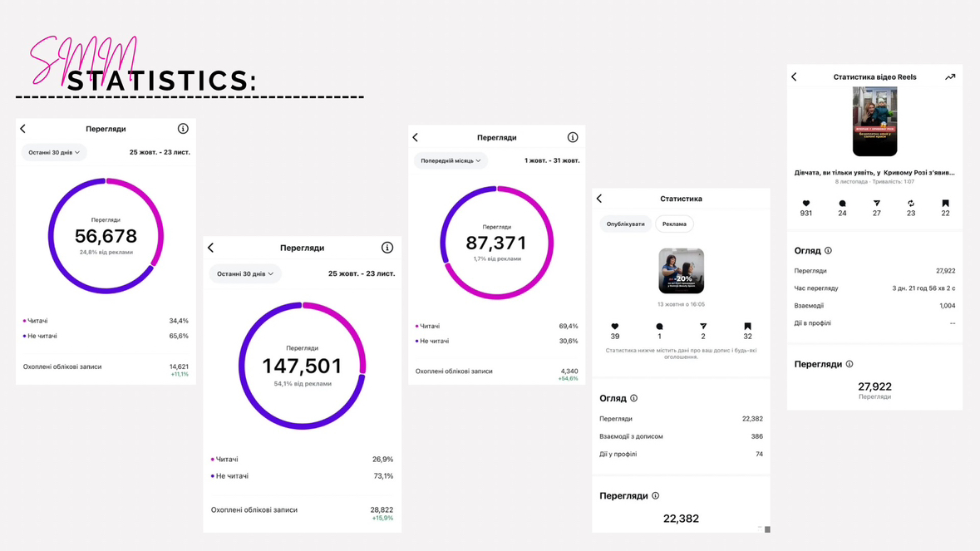Viewport: 980px width, 551px height.
Task: Open the Попередній місяць period dropdown
Action: 451,161
